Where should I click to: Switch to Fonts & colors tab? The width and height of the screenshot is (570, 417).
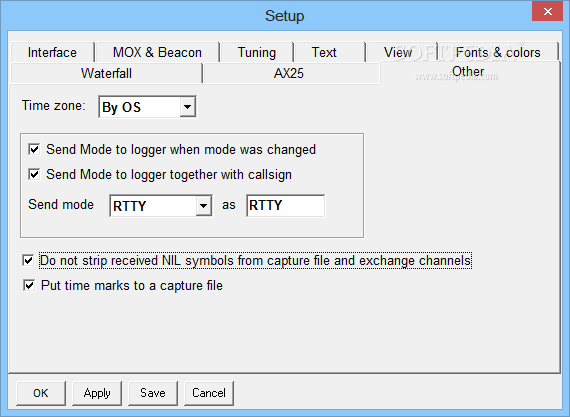[498, 52]
